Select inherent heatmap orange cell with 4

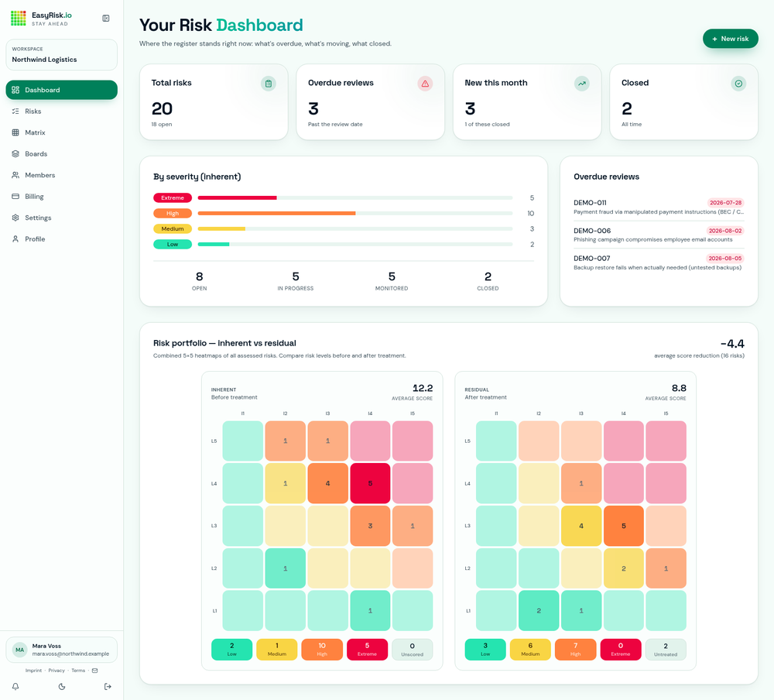327,483
